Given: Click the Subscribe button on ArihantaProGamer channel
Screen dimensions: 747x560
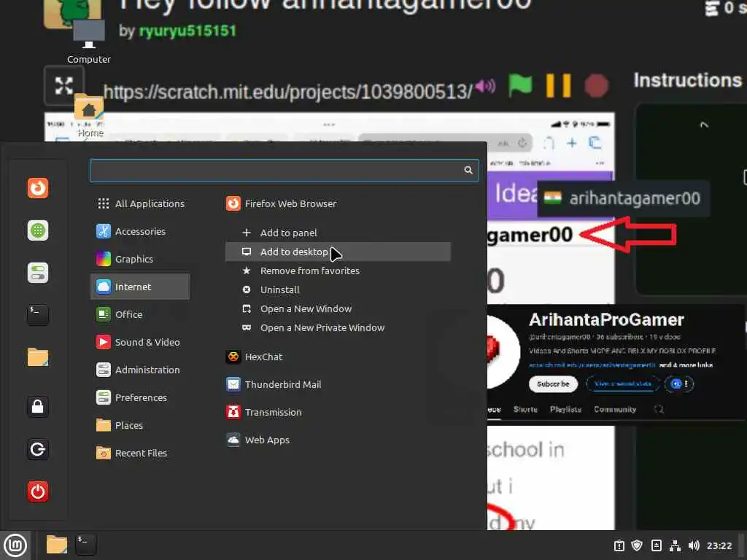Looking at the screenshot, I should coord(553,384).
